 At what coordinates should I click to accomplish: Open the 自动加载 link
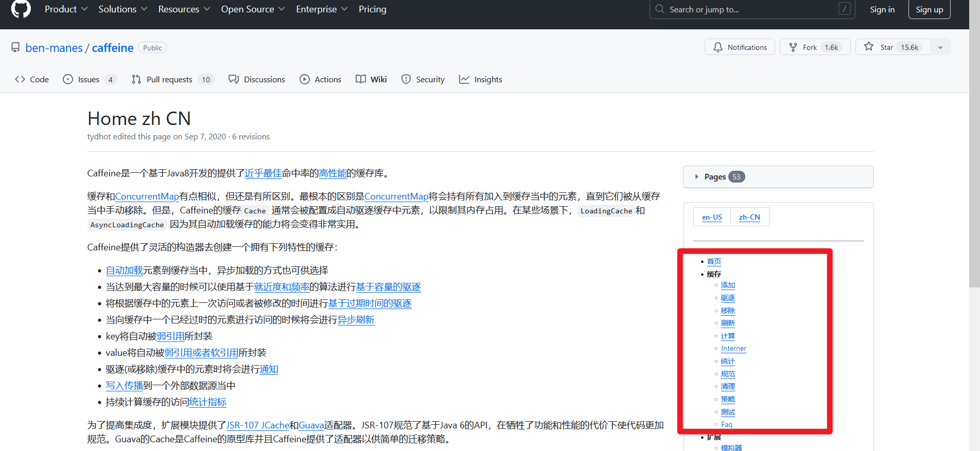point(124,270)
